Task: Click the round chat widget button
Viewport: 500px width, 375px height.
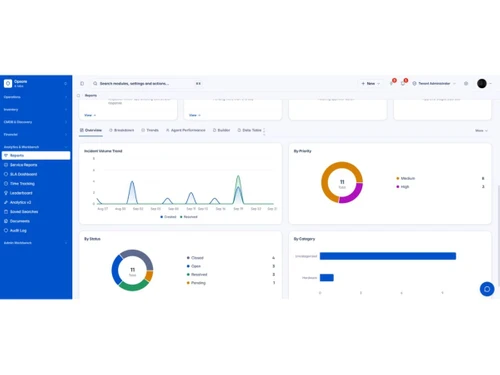Action: 487,289
